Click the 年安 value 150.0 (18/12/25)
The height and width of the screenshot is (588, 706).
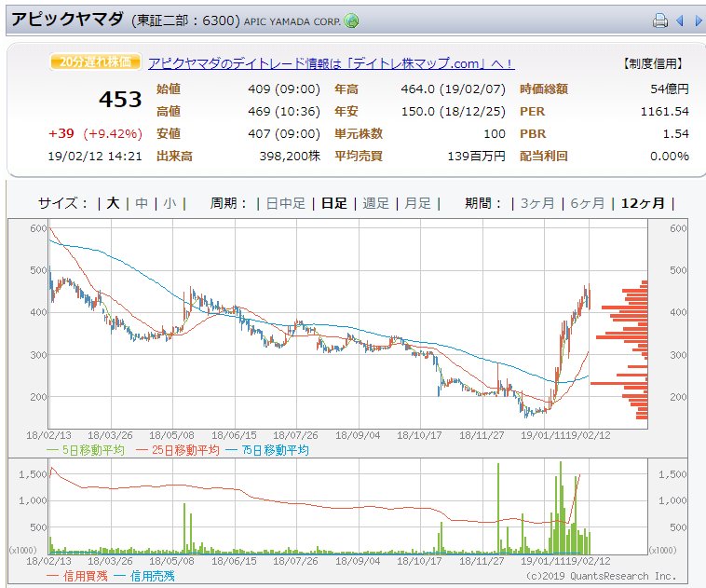[x=454, y=111]
